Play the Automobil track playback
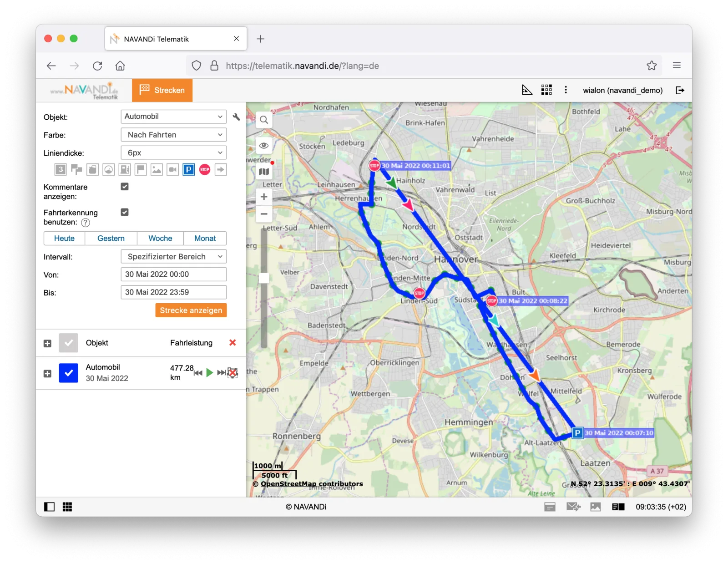Screen dimensions: 728x564 (209, 373)
